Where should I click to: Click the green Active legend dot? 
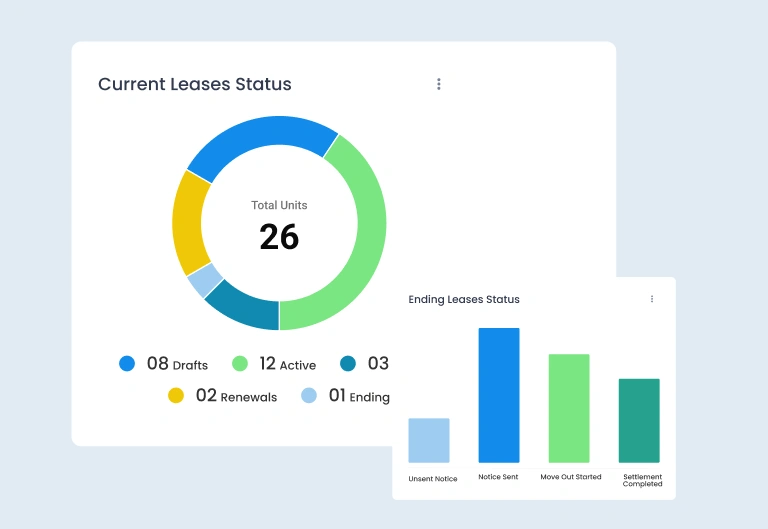tap(240, 364)
